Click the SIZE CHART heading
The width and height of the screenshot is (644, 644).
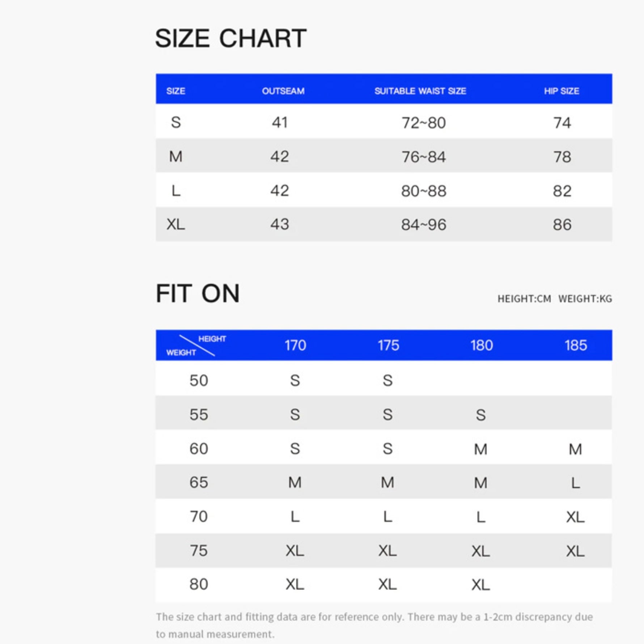pos(231,38)
